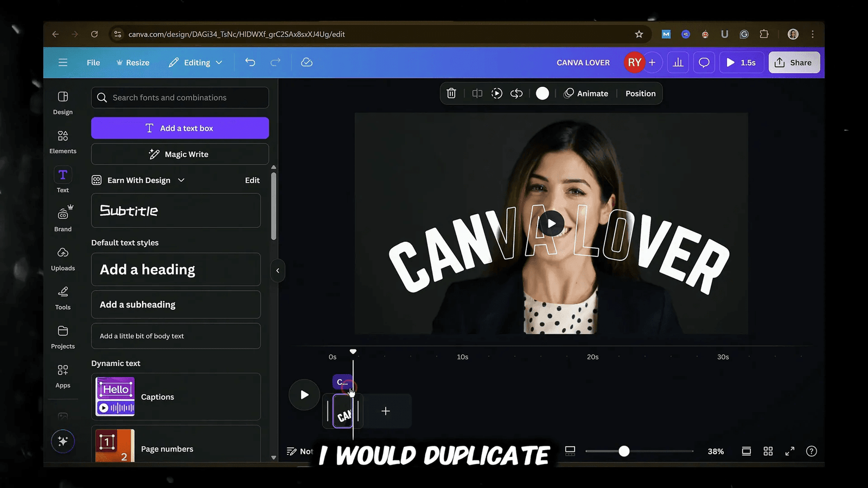
Task: Open the analytics chart icon
Action: click(678, 62)
